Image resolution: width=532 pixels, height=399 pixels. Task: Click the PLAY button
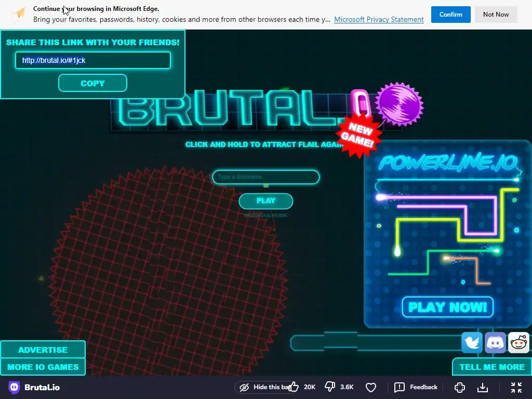pyautogui.click(x=265, y=201)
